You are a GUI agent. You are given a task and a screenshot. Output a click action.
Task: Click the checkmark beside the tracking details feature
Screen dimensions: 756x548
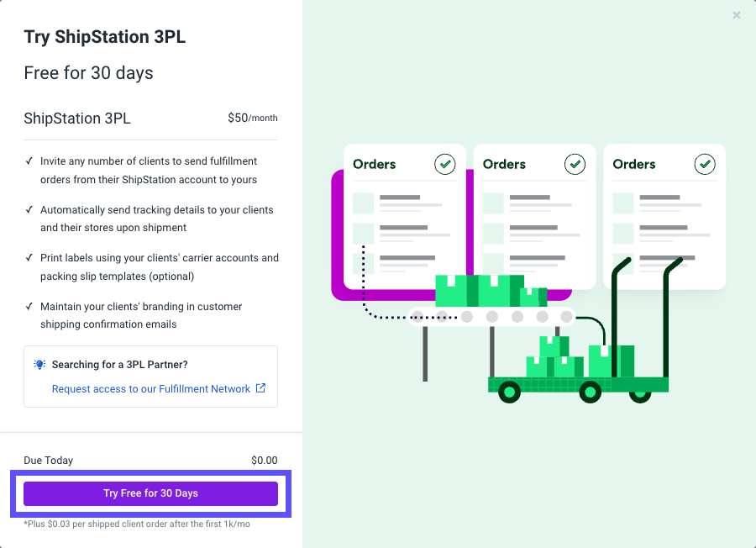[x=29, y=209]
